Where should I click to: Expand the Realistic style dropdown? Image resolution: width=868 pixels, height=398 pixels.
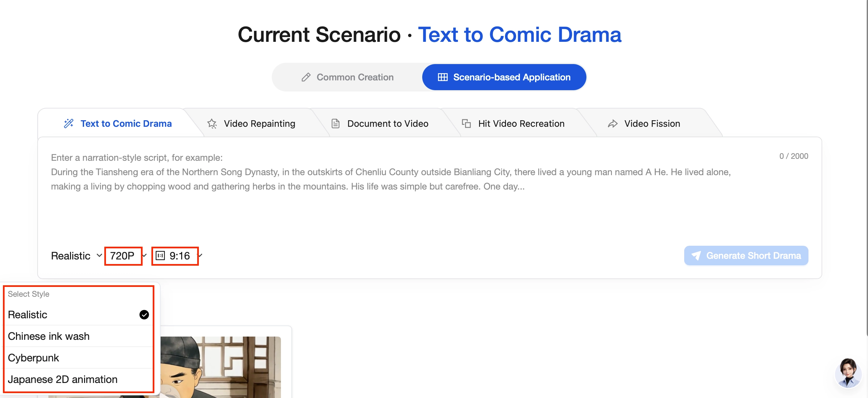[x=76, y=256]
